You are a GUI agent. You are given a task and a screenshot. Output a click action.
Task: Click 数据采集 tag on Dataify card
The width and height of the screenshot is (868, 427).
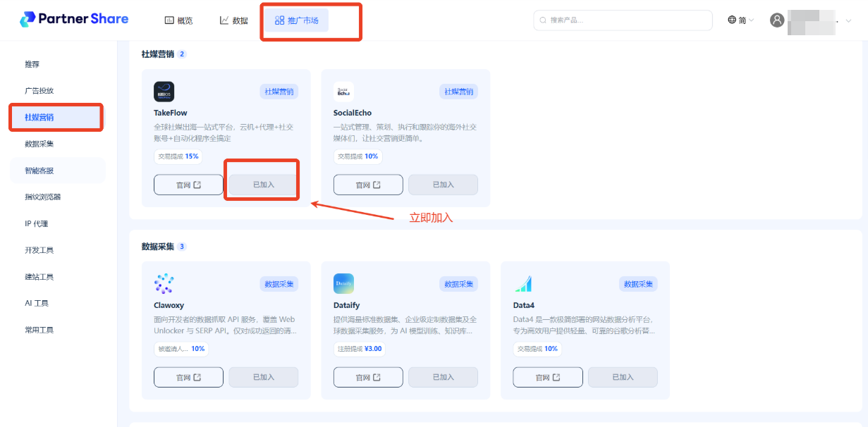coord(459,284)
